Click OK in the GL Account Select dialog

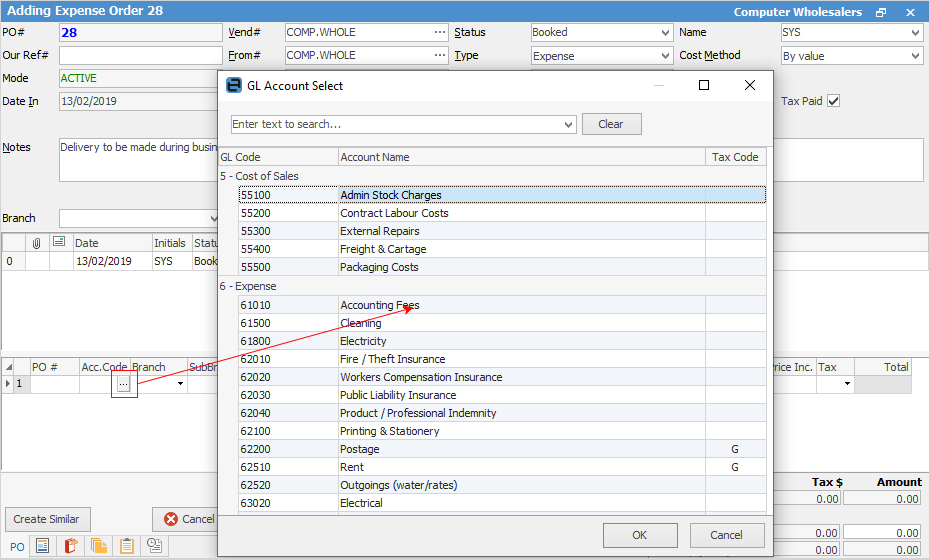pyautogui.click(x=640, y=535)
